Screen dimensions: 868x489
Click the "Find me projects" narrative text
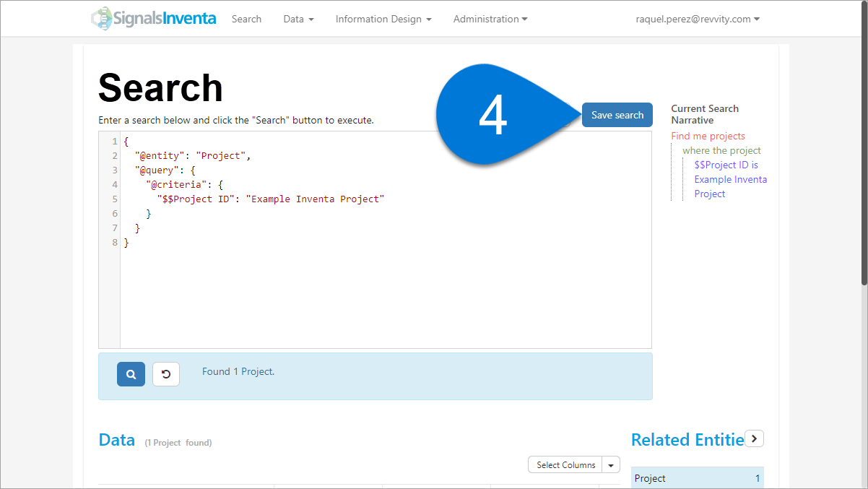coord(708,136)
